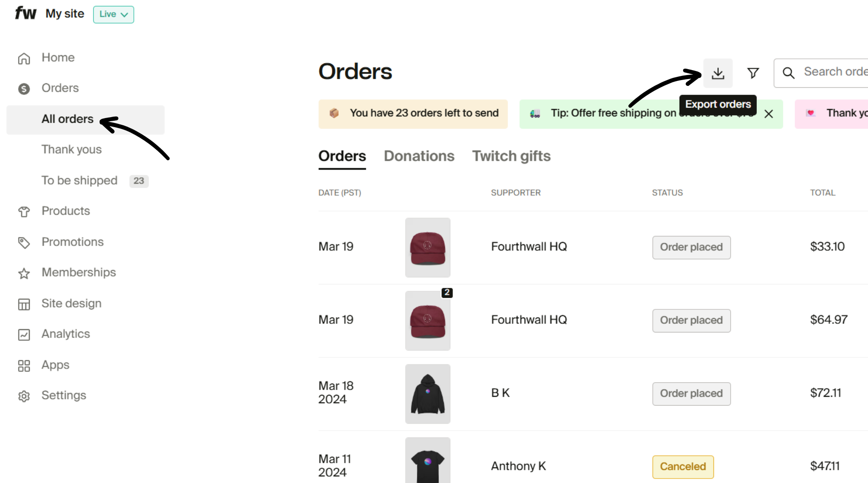This screenshot has width=868, height=483.
Task: Switch to the Donations tab
Action: [x=419, y=156]
